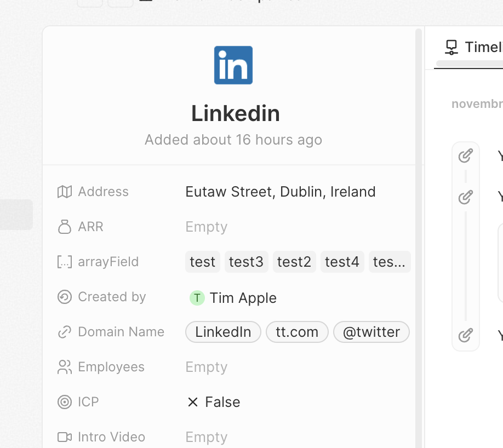Image resolution: width=503 pixels, height=448 pixels.
Task: Click the Address map icon
Action: [x=65, y=192]
